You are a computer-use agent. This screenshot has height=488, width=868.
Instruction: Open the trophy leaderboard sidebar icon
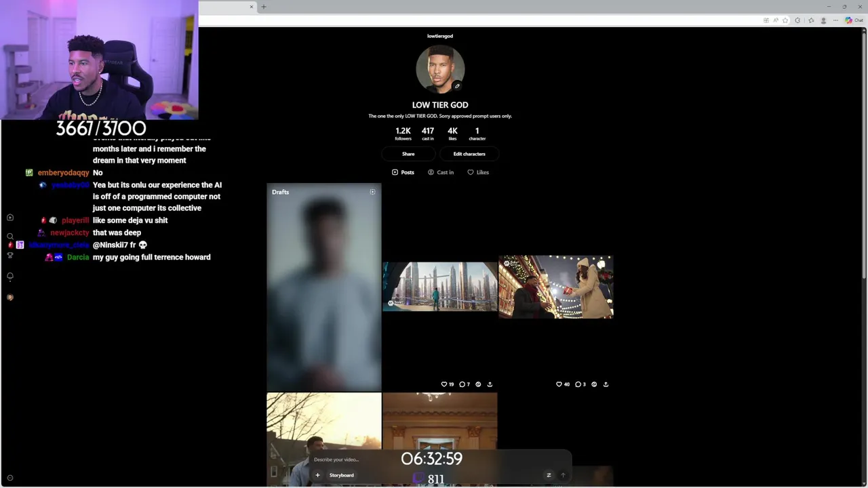click(x=9, y=256)
